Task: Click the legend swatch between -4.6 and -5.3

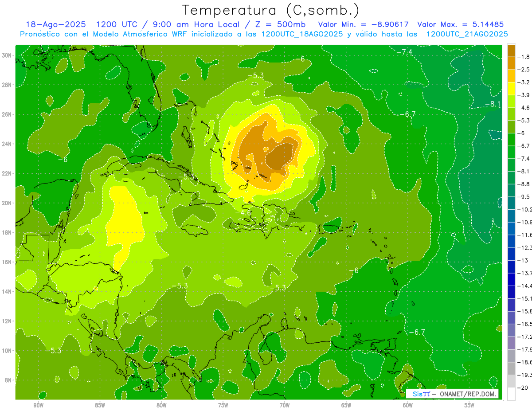Action: [511, 114]
